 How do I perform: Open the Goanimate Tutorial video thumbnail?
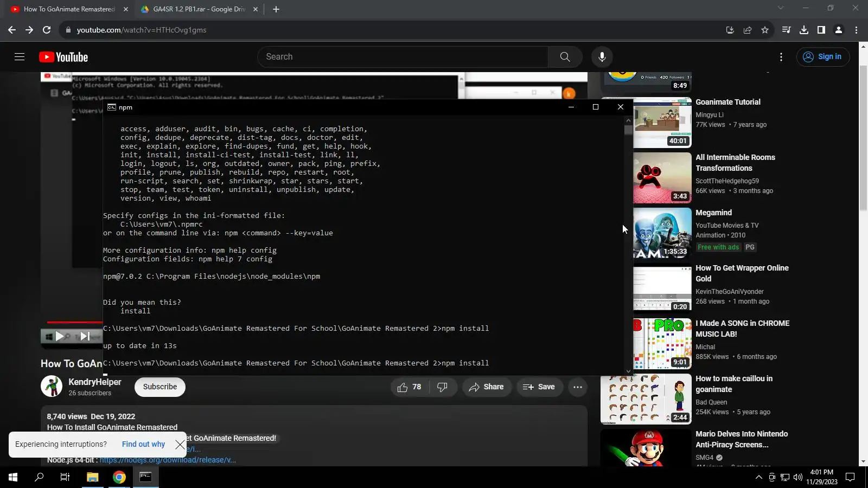[x=662, y=123]
